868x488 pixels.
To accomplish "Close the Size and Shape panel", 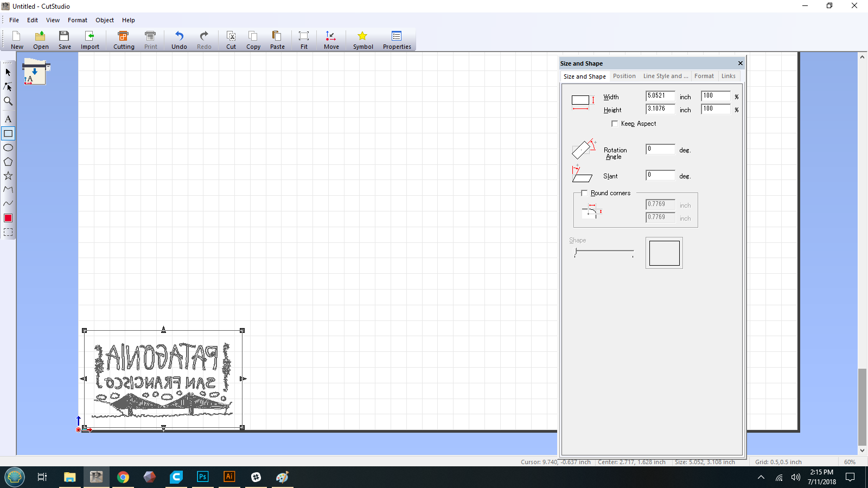I will coord(741,63).
